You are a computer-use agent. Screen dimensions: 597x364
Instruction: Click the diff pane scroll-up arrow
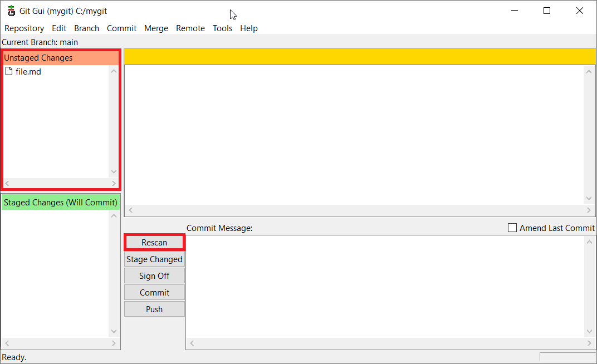click(589, 71)
